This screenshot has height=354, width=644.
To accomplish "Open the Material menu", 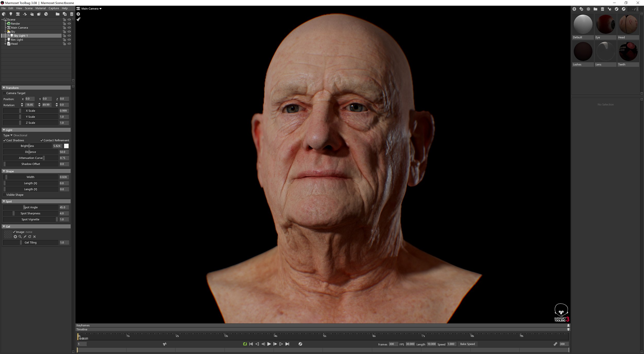I will tap(40, 8).
